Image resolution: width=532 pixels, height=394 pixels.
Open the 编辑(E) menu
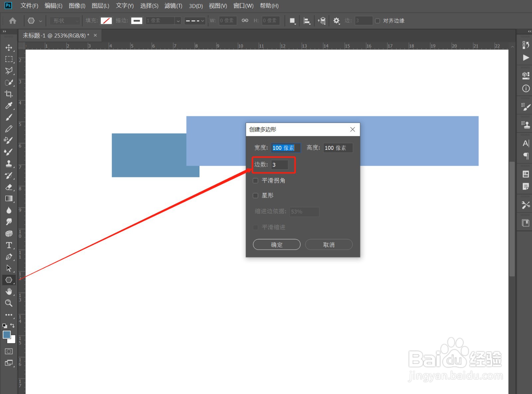point(54,6)
